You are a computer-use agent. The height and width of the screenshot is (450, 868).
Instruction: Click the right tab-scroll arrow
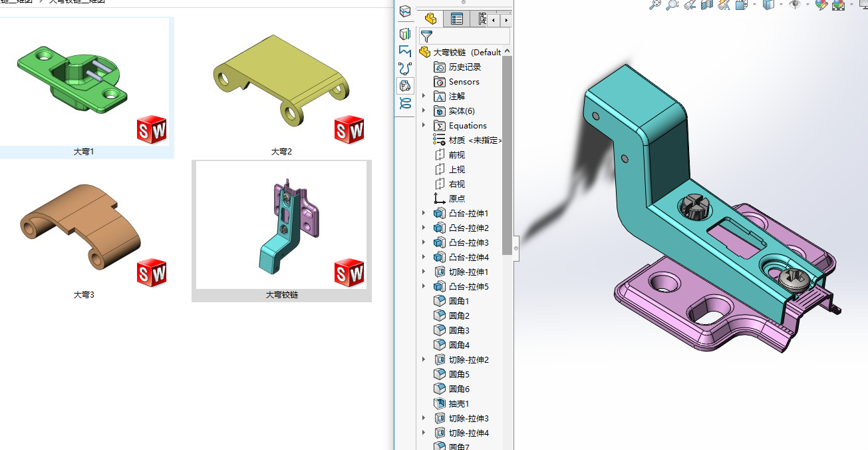click(x=507, y=21)
